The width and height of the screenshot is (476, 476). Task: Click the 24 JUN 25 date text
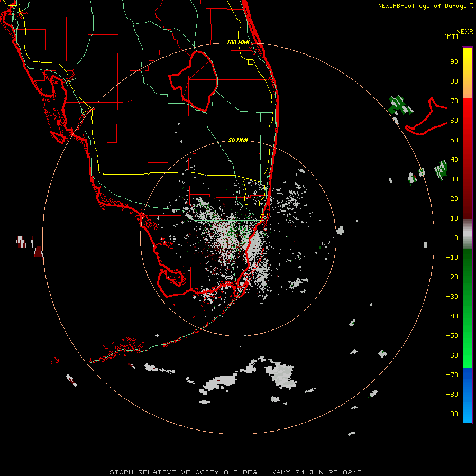[316, 472]
